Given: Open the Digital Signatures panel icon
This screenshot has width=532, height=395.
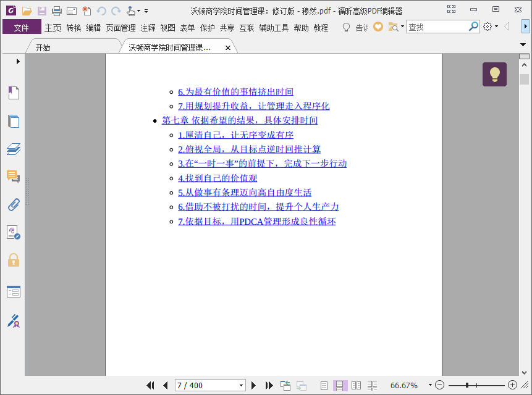Looking at the screenshot, I should pos(14,233).
